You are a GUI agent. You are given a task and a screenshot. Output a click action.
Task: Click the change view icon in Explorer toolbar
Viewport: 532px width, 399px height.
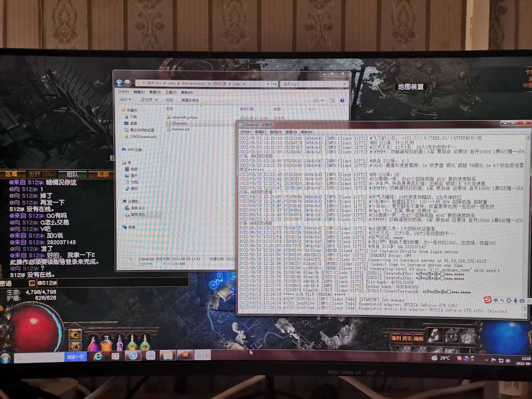tap(316, 100)
